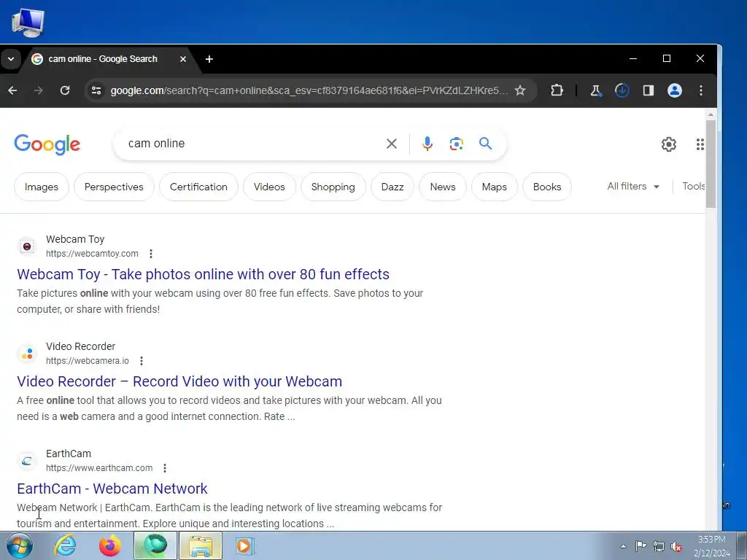
Task: Open Chrome's three-dot menu
Action: point(701,90)
